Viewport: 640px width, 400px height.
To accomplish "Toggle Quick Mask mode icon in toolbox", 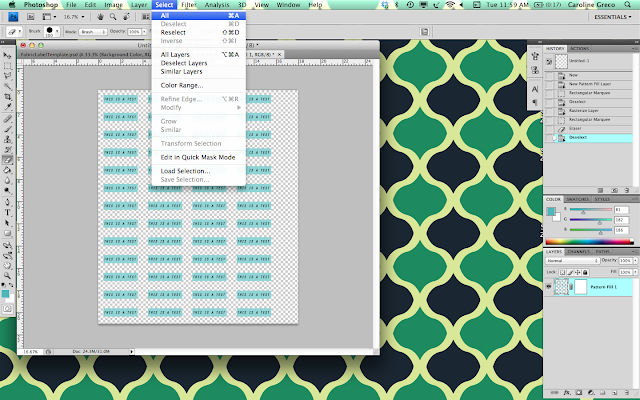I will click(x=7, y=309).
